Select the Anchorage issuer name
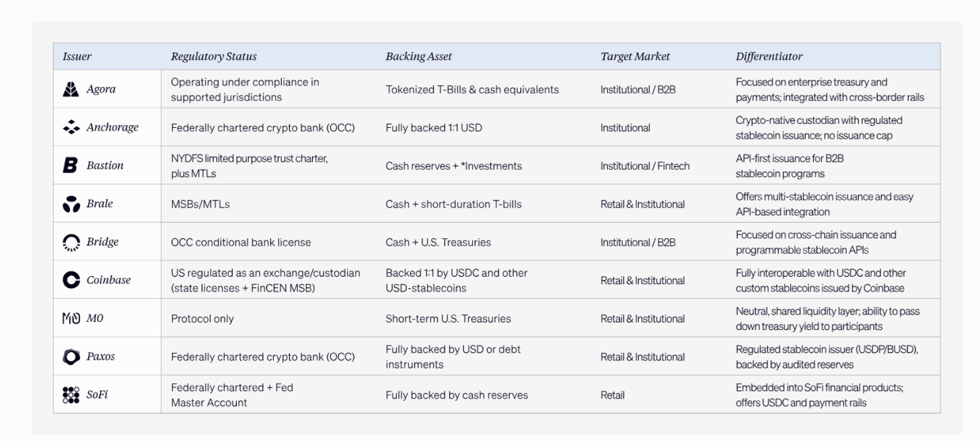 pyautogui.click(x=112, y=128)
